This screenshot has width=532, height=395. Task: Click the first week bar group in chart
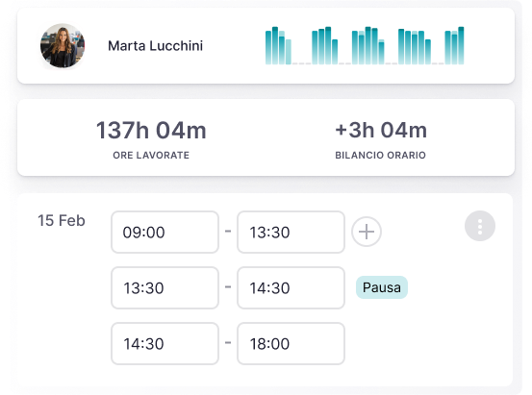tap(278, 45)
